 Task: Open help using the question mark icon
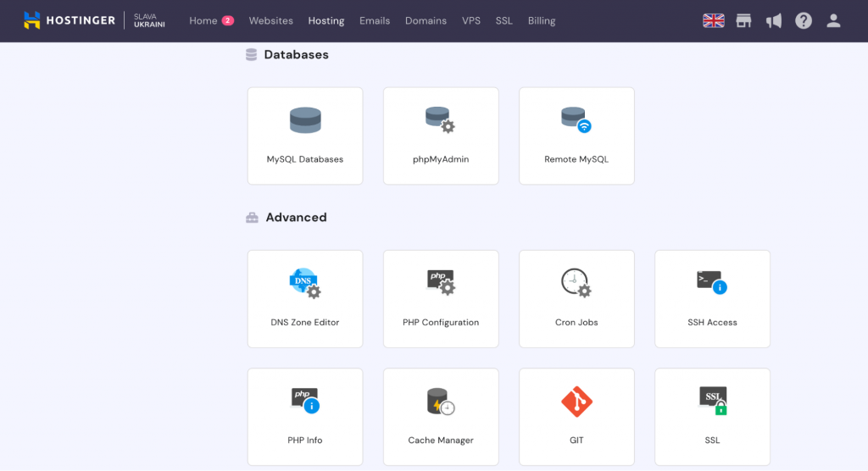(x=804, y=20)
